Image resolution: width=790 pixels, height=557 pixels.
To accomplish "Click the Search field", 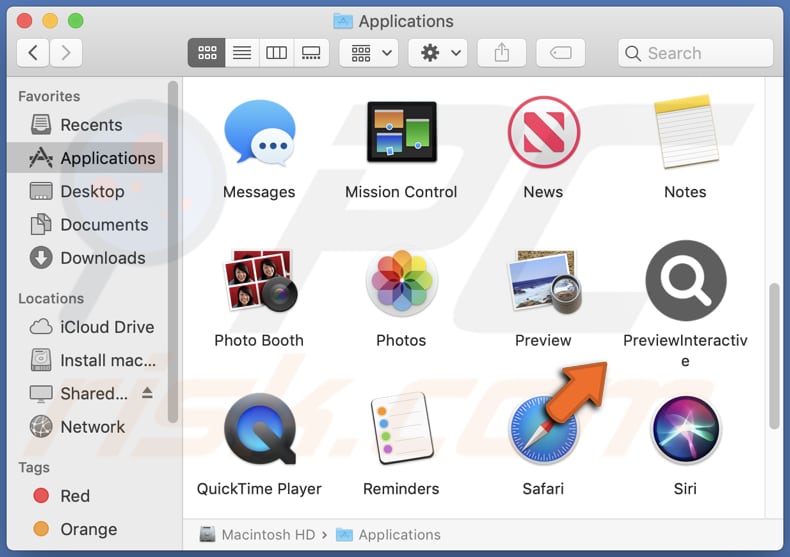I will (696, 53).
